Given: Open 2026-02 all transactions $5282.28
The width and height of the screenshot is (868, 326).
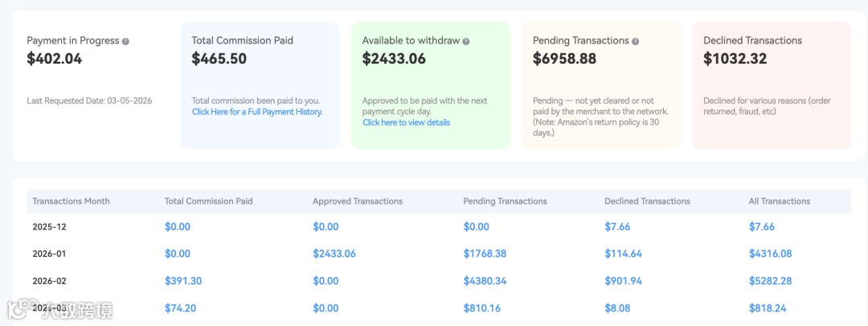Looking at the screenshot, I should (x=770, y=281).
